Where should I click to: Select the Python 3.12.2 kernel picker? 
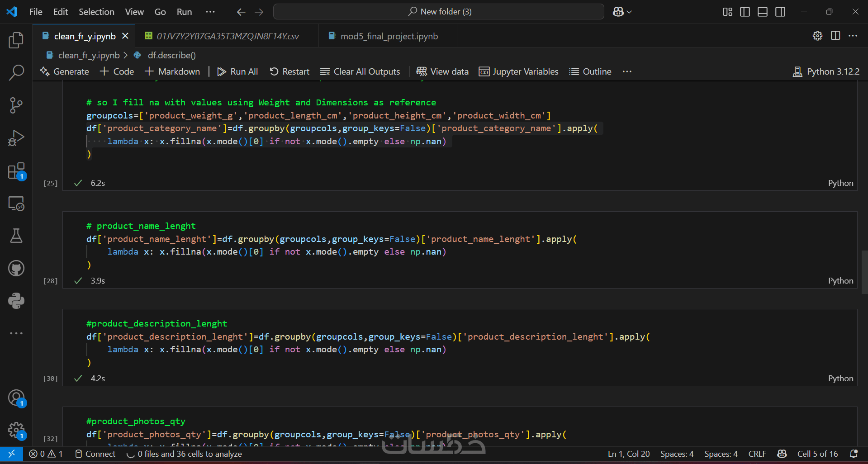coord(826,71)
